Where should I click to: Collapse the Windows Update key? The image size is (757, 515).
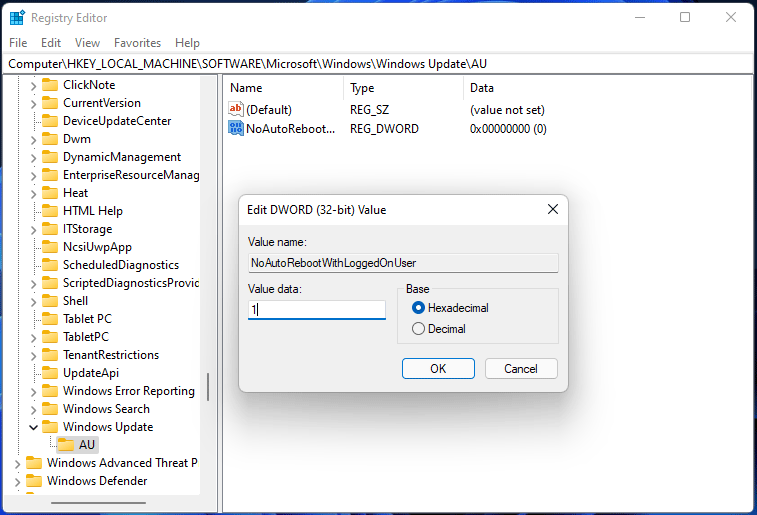pos(33,427)
